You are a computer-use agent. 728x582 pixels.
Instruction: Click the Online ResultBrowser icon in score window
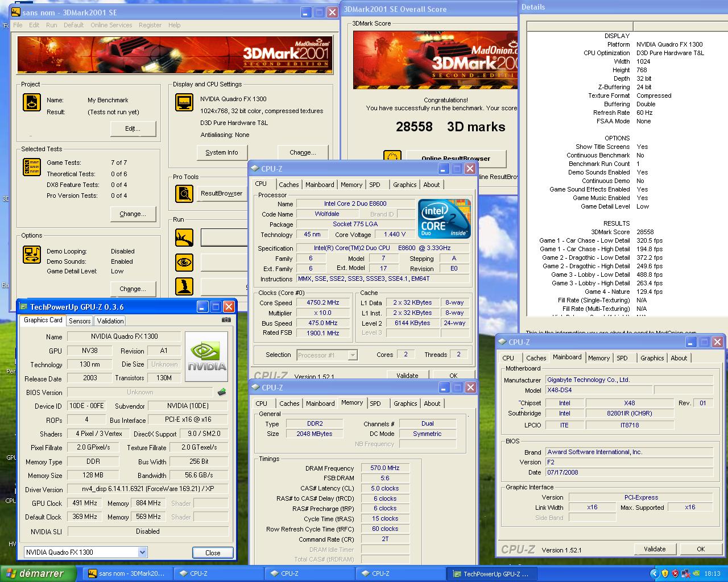[x=392, y=158]
